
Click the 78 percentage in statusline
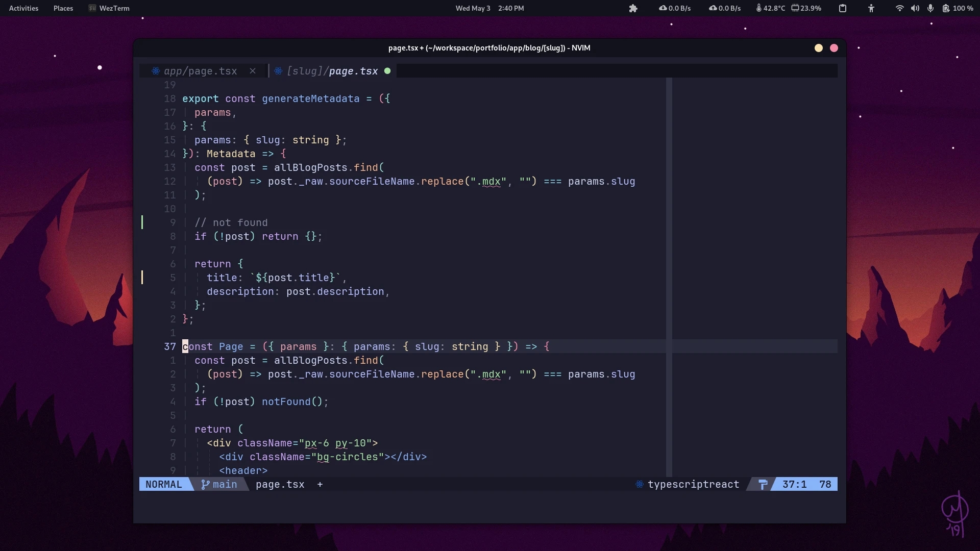pyautogui.click(x=825, y=484)
